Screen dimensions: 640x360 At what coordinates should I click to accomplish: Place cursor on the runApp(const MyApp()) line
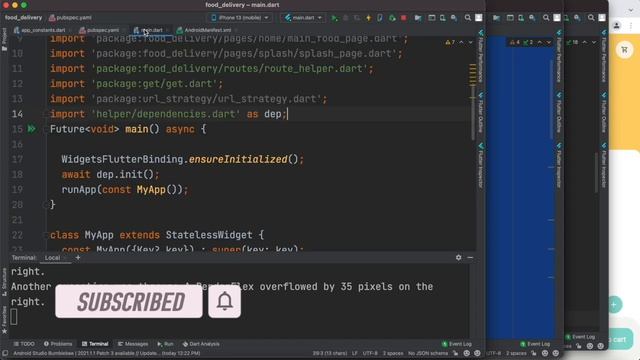[x=125, y=190]
